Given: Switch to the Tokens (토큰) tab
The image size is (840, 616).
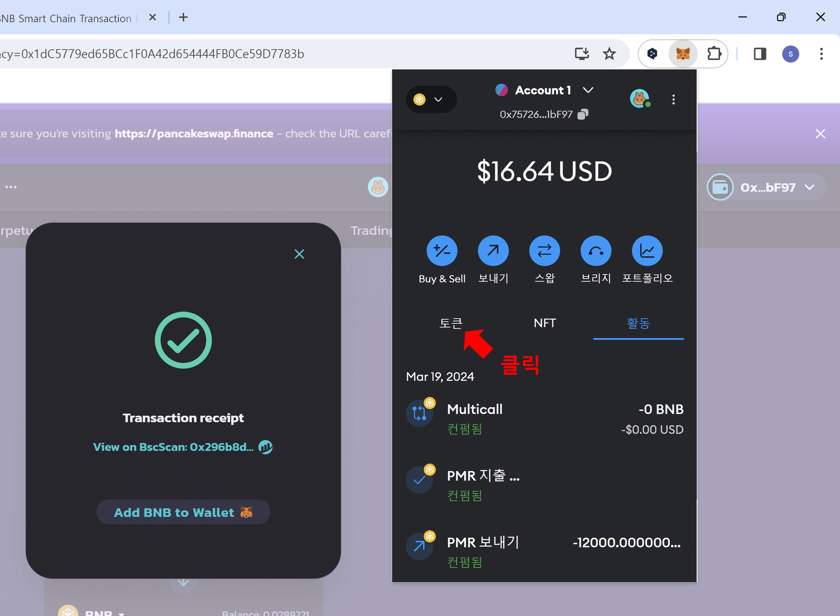Looking at the screenshot, I should [x=451, y=323].
